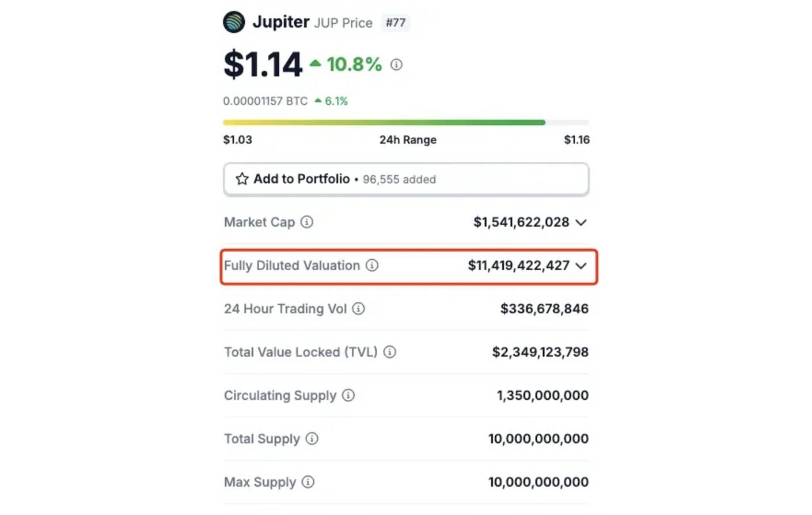Click the $11,419,422,427 valuation figure
This screenshot has width=812, height=515.
click(518, 266)
